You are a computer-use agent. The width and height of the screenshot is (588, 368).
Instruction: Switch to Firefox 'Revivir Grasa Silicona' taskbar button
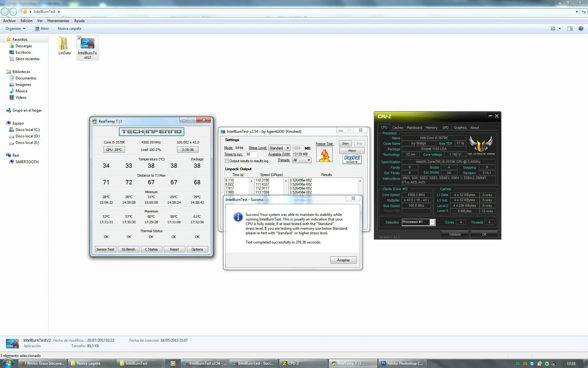tap(43, 363)
